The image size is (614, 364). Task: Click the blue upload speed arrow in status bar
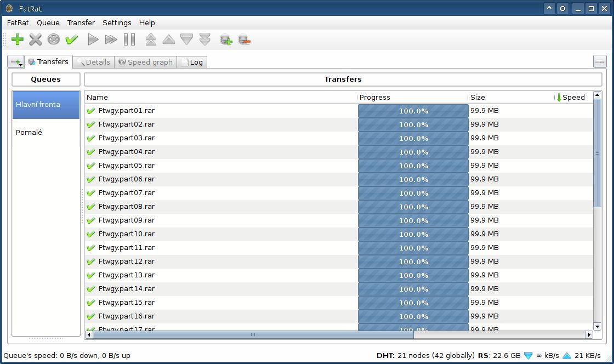pos(567,355)
